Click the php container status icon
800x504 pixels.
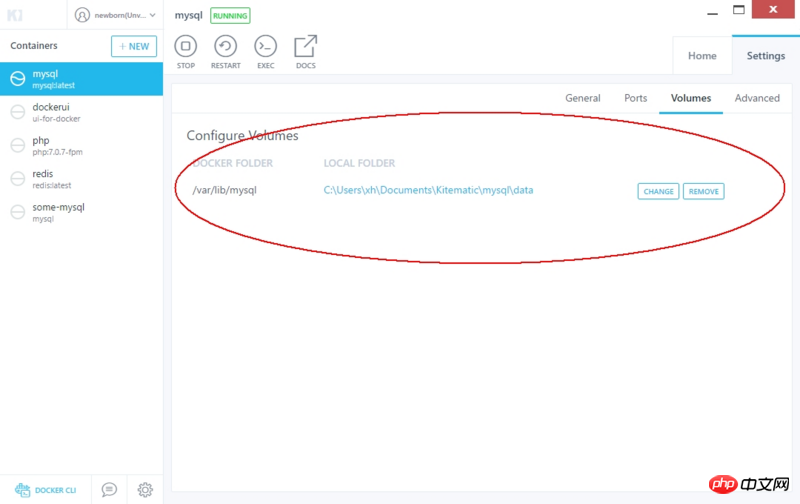pyautogui.click(x=18, y=145)
